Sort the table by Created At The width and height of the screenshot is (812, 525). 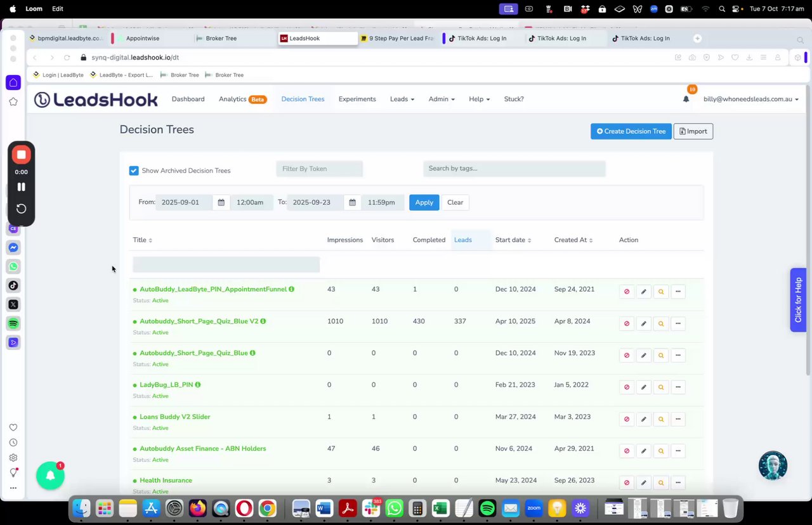(x=573, y=240)
